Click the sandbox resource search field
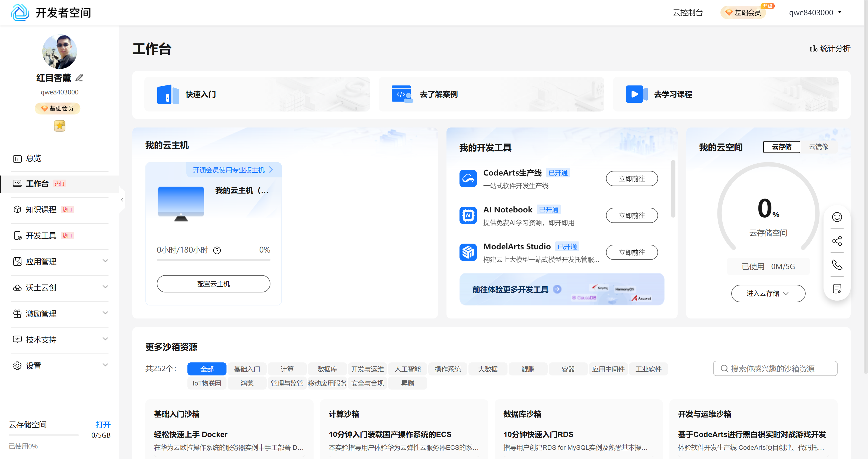 775,369
